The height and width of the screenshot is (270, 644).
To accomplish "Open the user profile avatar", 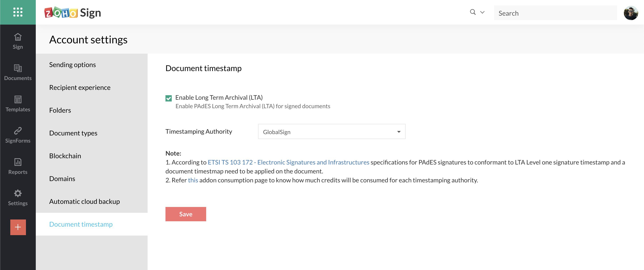I will tap(631, 13).
